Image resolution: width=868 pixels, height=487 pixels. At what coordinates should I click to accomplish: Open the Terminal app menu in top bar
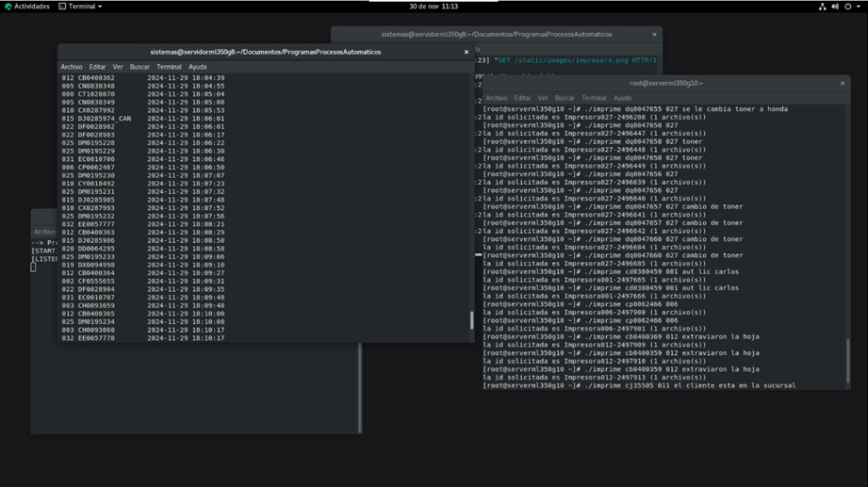80,6
